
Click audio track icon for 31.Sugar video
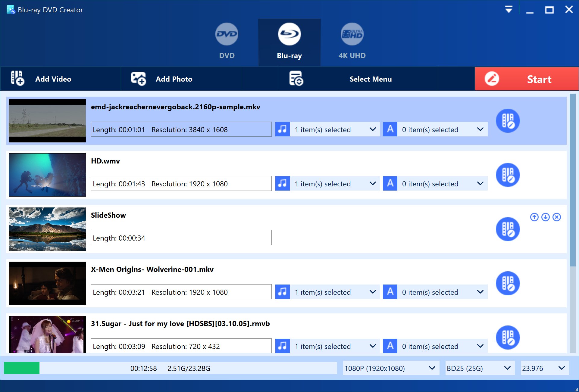(x=283, y=346)
